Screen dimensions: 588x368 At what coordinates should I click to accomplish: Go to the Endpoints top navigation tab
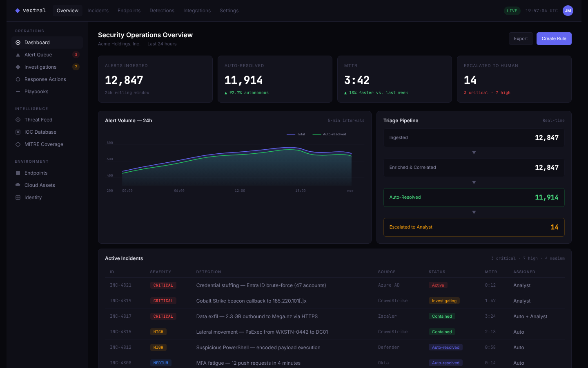(129, 11)
